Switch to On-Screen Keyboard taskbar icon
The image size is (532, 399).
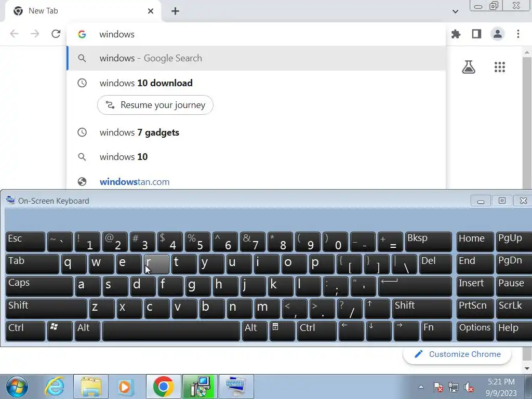click(x=236, y=387)
